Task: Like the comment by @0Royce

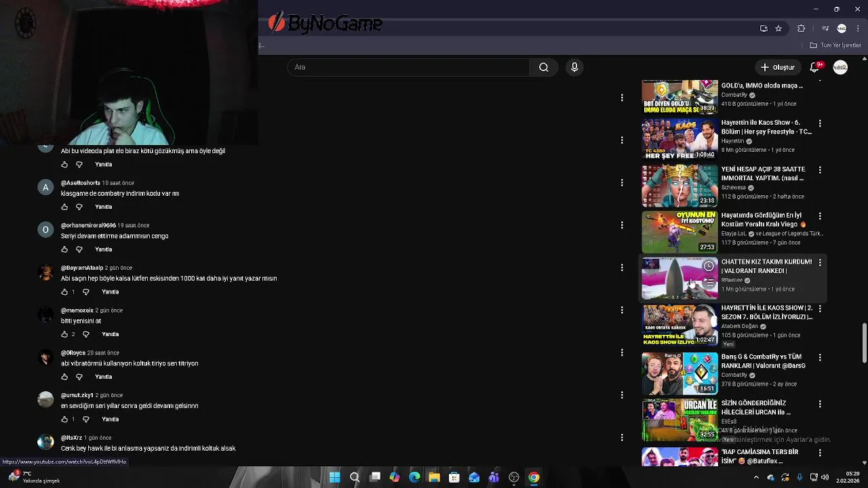Action: pos(64,377)
